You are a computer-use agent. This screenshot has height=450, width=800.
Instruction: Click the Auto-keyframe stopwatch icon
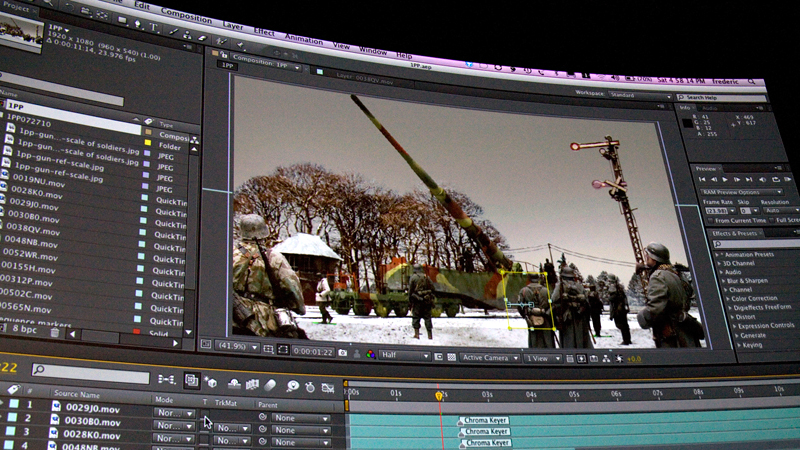pos(310,387)
